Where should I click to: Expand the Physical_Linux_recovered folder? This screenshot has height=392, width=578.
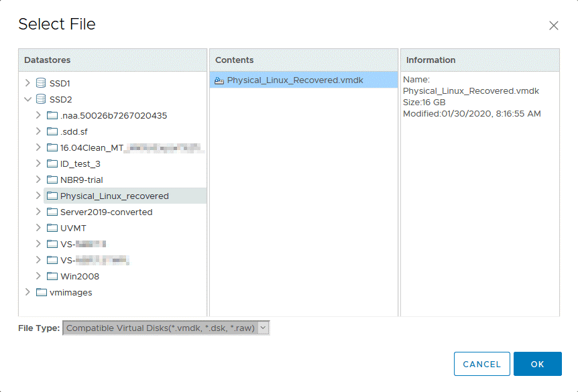point(38,196)
